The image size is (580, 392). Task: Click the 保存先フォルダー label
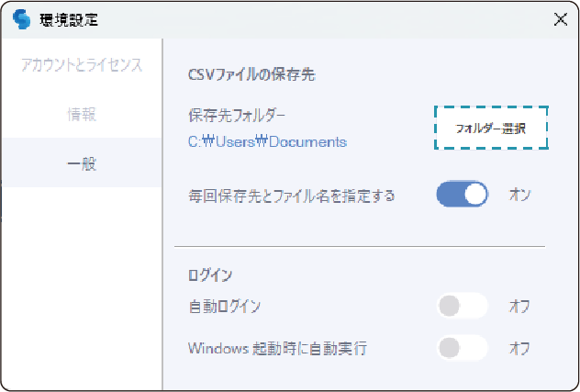click(237, 117)
